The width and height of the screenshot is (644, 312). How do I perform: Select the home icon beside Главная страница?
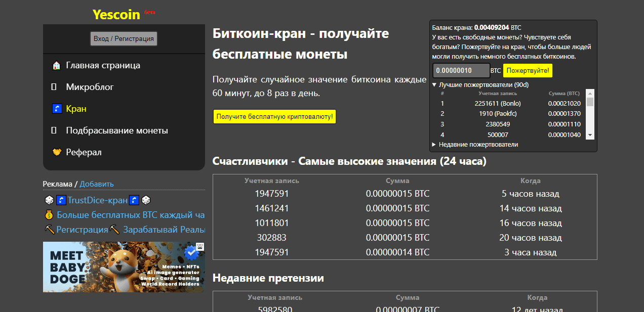tap(56, 65)
